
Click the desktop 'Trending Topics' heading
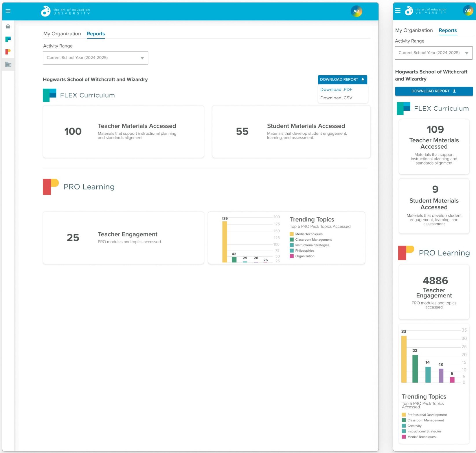pyautogui.click(x=312, y=220)
